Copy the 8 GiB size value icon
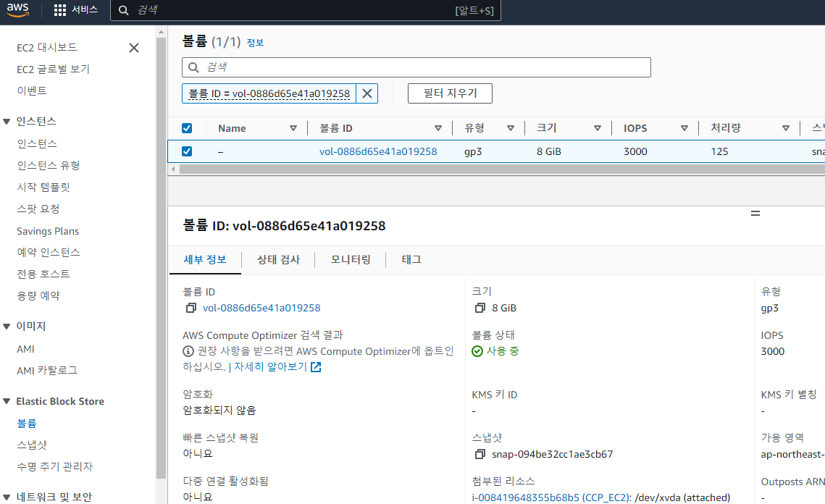This screenshot has height=504, width=825. (x=479, y=308)
